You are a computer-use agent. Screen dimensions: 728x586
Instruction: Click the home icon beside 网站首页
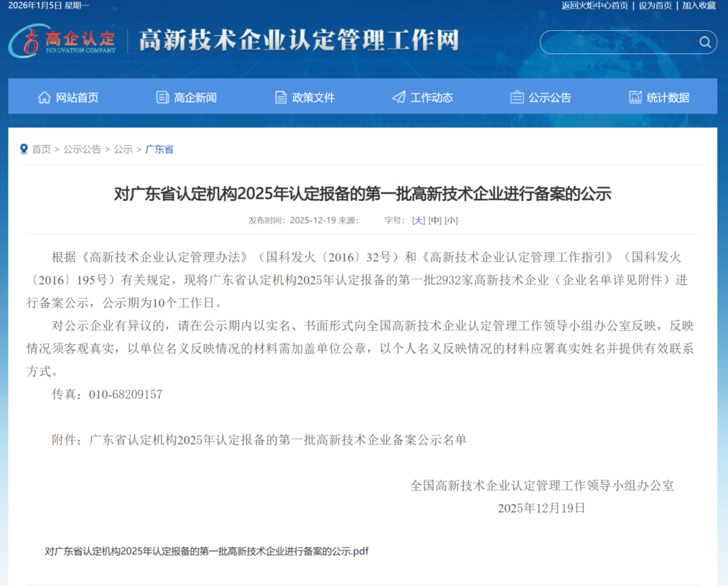click(44, 98)
